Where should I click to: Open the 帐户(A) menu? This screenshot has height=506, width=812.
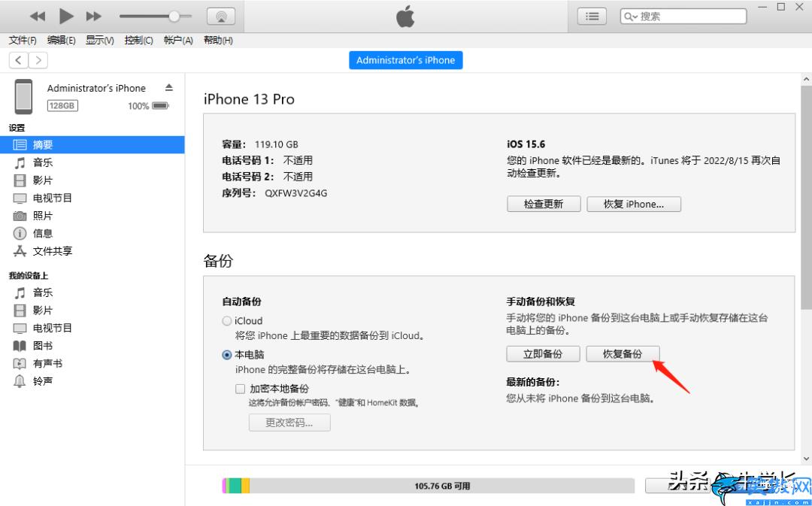click(x=178, y=41)
